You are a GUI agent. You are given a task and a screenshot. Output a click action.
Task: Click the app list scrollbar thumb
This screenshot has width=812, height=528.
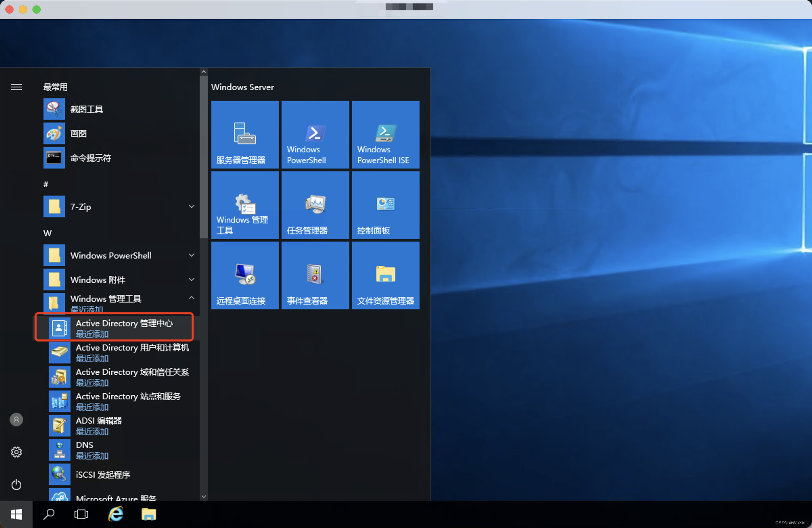(204, 157)
